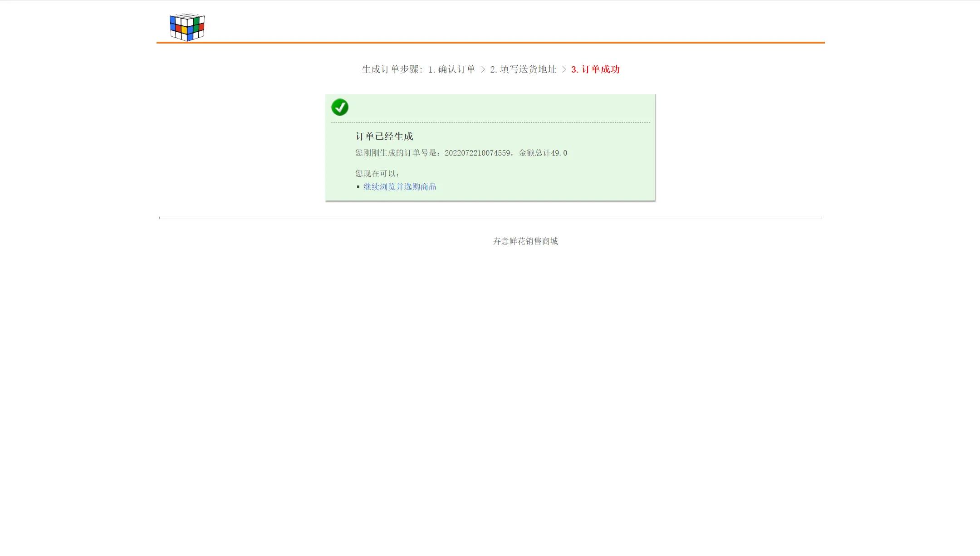
Task: Click the footer text 卉意鲜花销售商城
Action: (x=525, y=241)
